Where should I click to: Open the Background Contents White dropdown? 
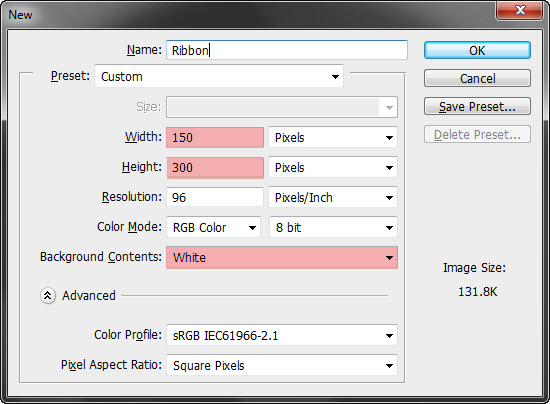pos(282,258)
